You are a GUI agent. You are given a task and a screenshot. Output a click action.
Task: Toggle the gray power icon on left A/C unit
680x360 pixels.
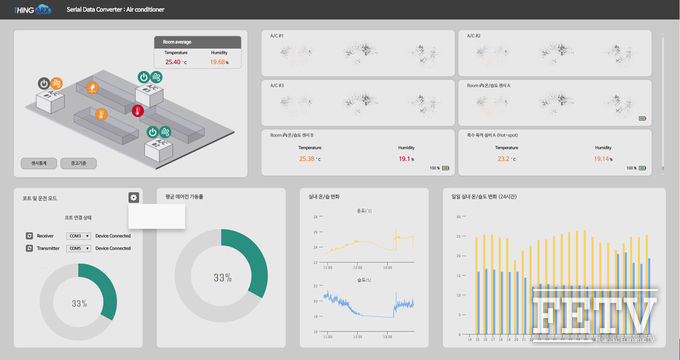tap(44, 83)
